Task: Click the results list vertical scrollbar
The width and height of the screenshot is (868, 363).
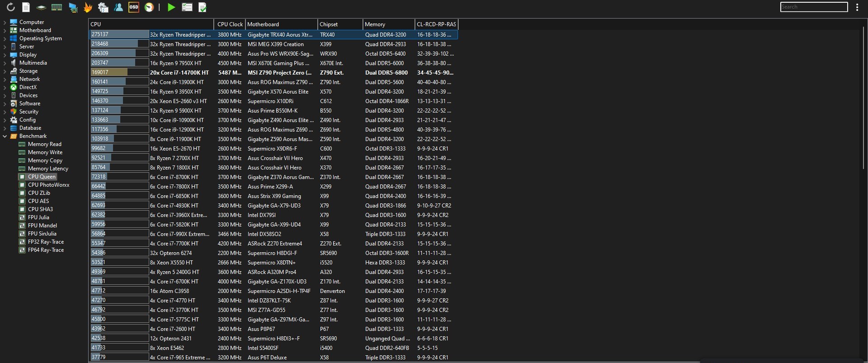Action: (863, 98)
